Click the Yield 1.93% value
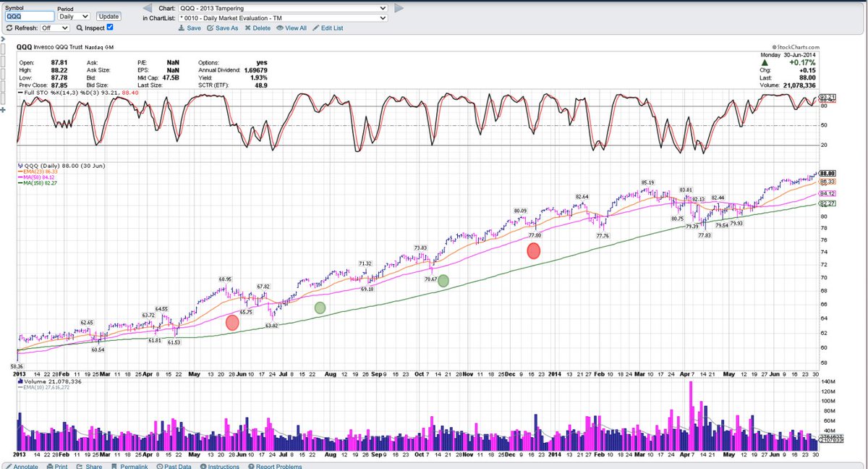The width and height of the screenshot is (868, 469). (x=259, y=77)
